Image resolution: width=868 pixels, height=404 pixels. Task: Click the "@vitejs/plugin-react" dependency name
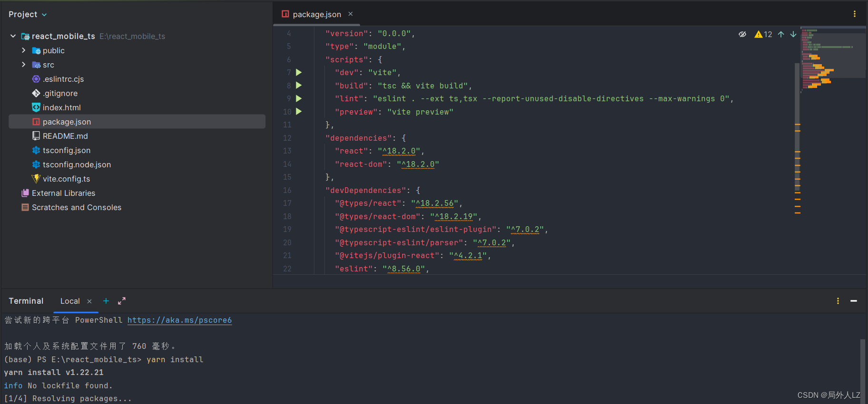(x=387, y=256)
